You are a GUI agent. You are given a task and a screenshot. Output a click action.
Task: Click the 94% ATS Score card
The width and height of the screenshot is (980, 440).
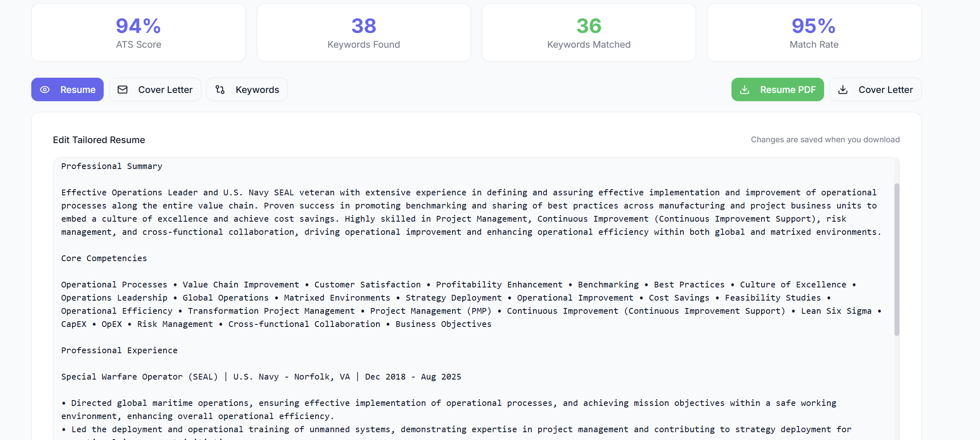[x=138, y=33]
